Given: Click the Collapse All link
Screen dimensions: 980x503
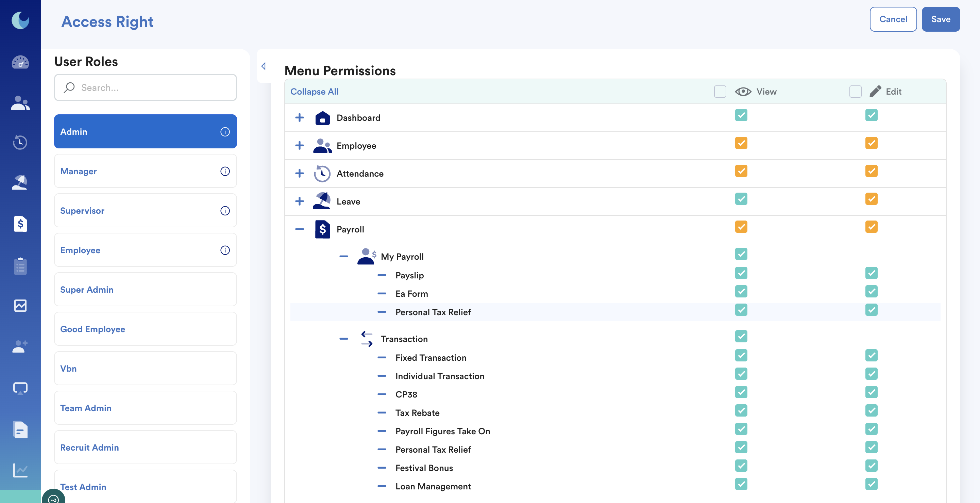Looking at the screenshot, I should 314,92.
